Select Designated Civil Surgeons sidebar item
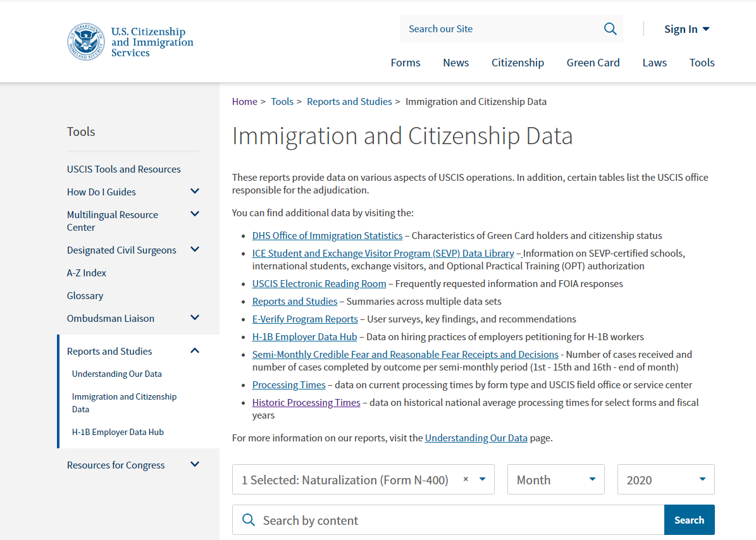The image size is (756, 540). (x=121, y=250)
